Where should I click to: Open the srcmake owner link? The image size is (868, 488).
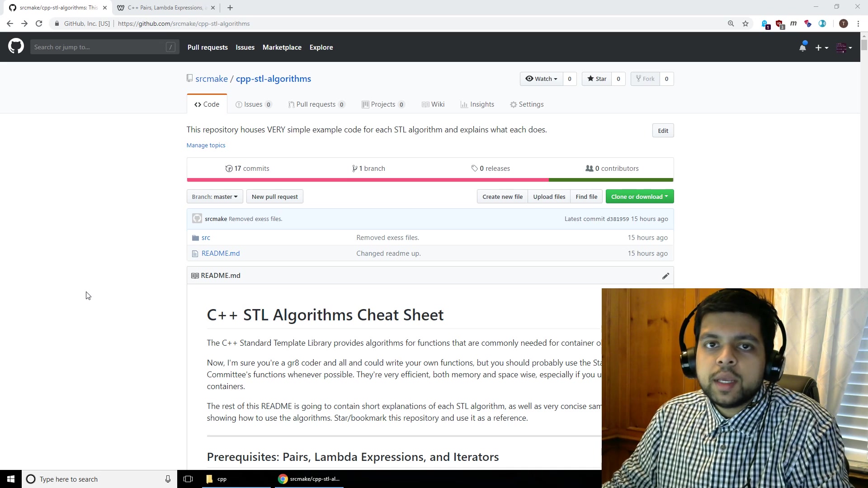212,79
